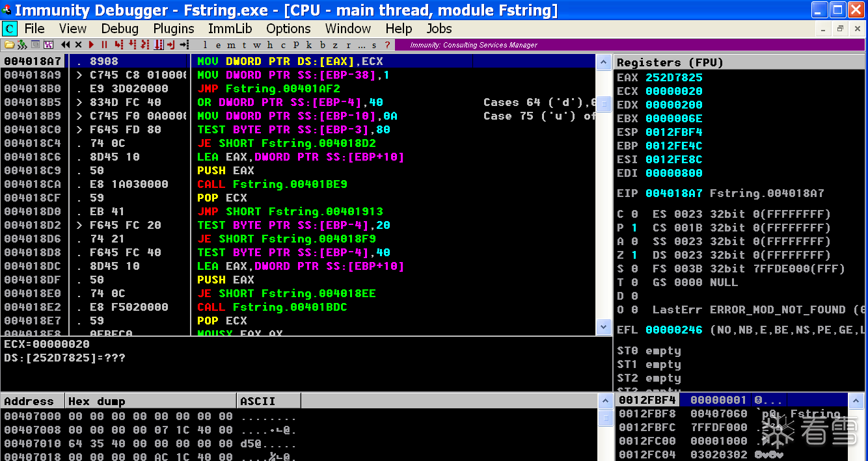Select CALL Fstring.00401BDC instruction line
868x461 pixels.
pos(298,307)
